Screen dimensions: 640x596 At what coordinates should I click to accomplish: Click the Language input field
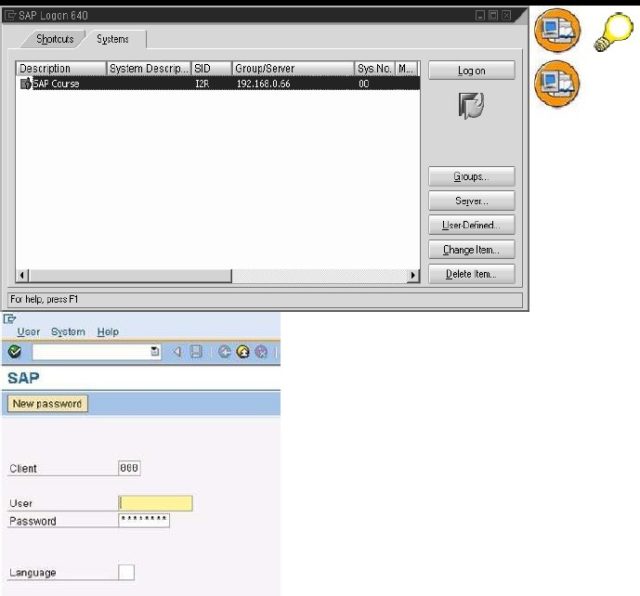(126, 572)
